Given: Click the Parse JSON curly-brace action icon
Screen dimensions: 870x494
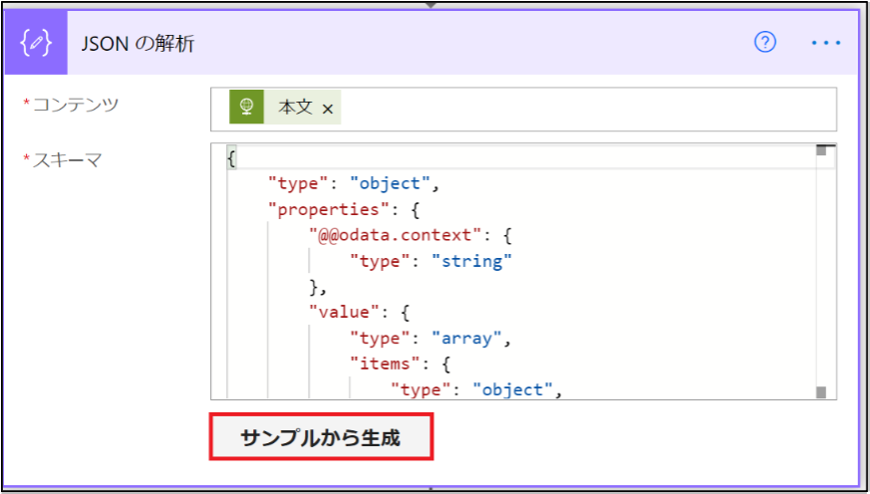Looking at the screenshot, I should [36, 43].
